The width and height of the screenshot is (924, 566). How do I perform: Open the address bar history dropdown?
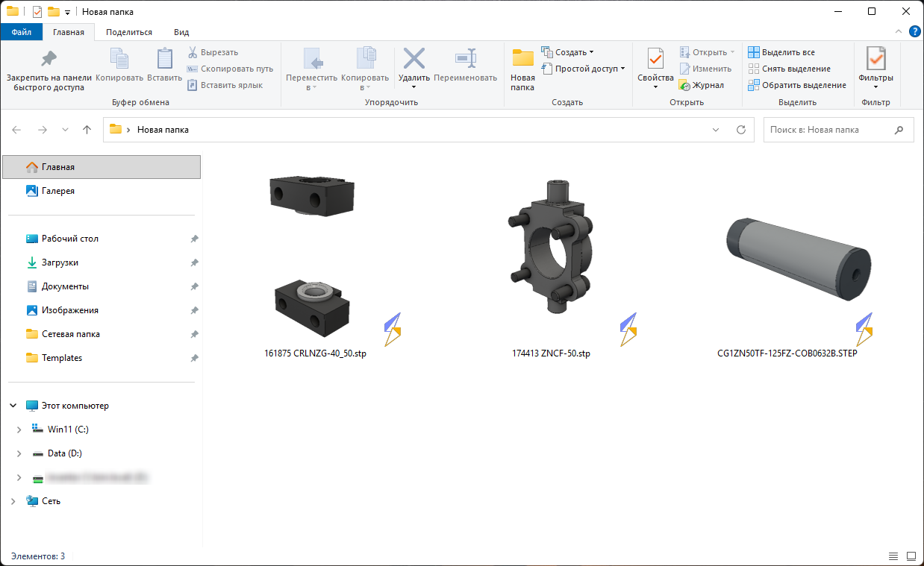pos(717,130)
